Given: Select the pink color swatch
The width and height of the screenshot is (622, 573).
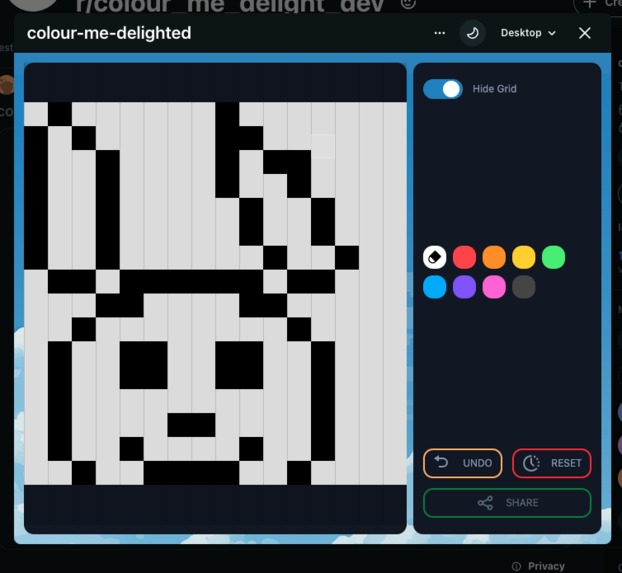Looking at the screenshot, I should (494, 287).
